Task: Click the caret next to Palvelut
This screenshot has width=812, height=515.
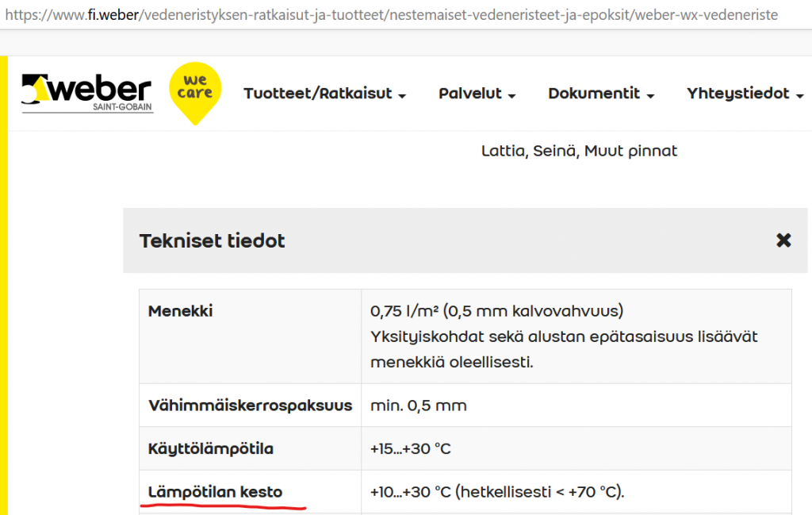Action: pos(511,95)
